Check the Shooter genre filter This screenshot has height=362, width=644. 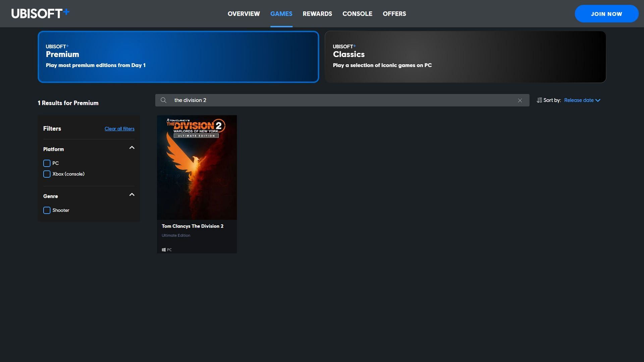click(x=47, y=210)
